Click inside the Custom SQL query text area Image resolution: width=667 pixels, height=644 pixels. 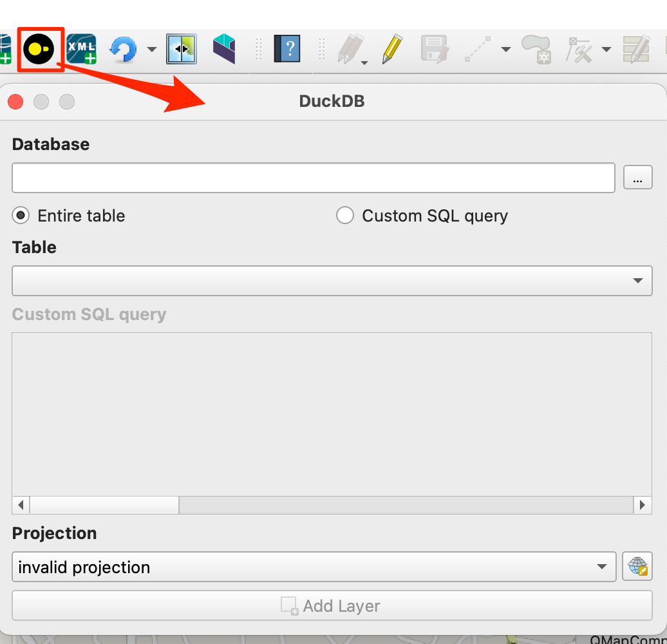(x=332, y=414)
